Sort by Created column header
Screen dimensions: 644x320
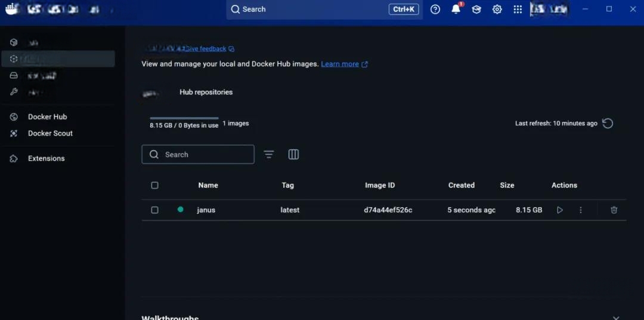pyautogui.click(x=461, y=185)
